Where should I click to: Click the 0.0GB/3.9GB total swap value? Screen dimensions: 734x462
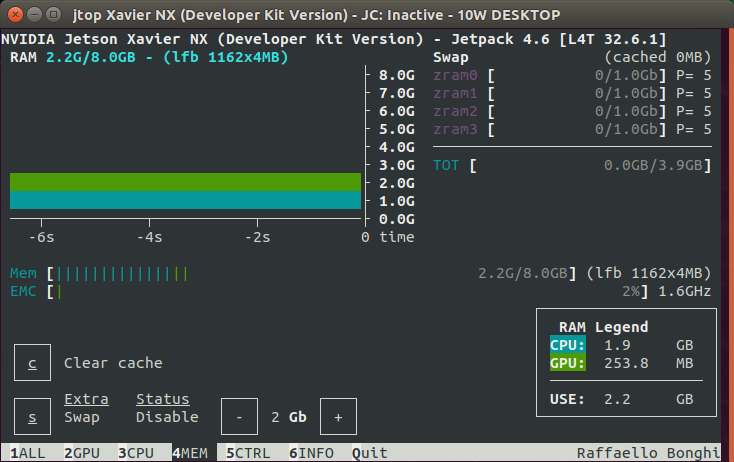(x=653, y=165)
